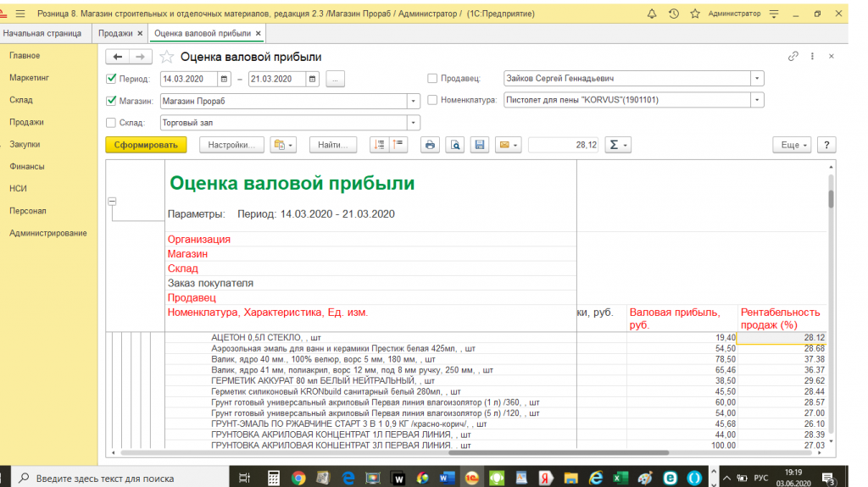Open calendar for end date 21.03.2020

pyautogui.click(x=312, y=79)
